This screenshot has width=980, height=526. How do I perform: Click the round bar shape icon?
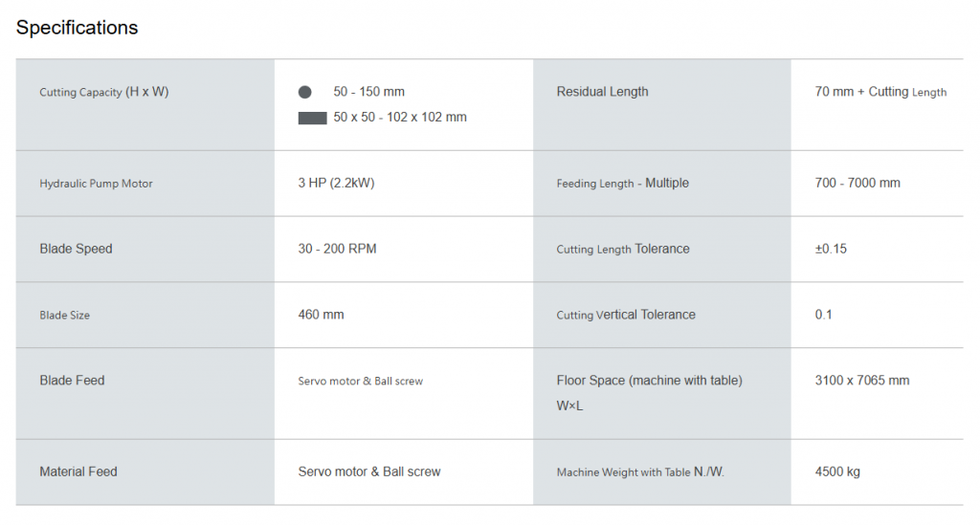point(305,93)
